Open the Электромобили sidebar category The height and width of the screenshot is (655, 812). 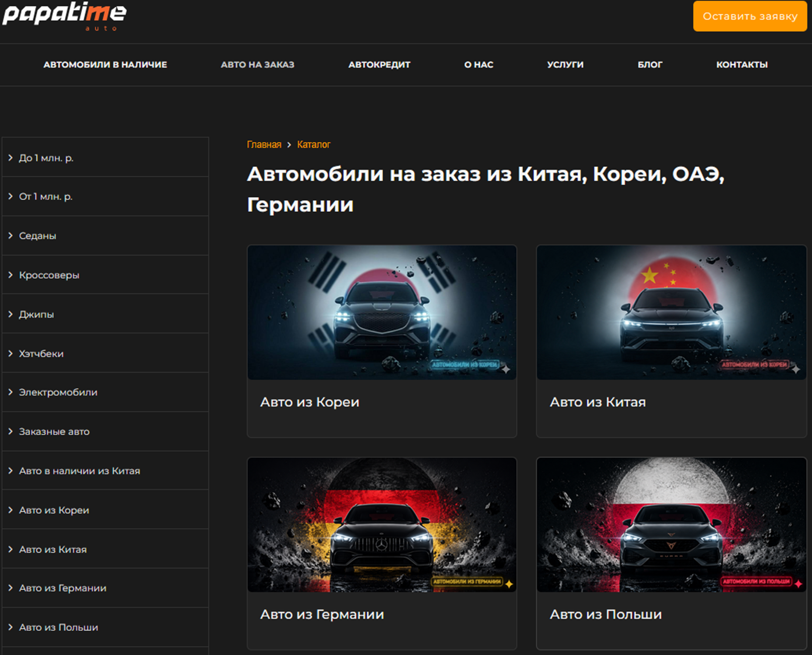click(58, 392)
